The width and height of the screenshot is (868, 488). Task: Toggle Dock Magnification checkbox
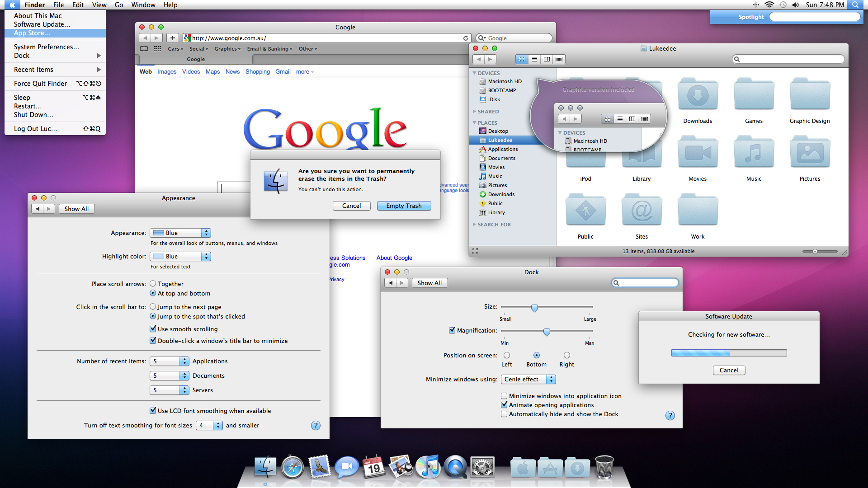pyautogui.click(x=452, y=330)
